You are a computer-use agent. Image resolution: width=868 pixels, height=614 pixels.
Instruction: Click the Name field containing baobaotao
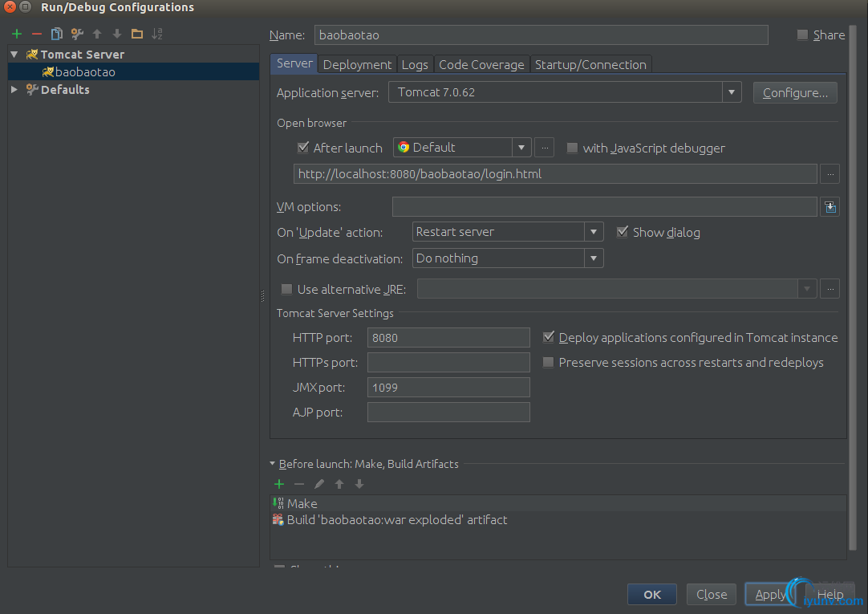[x=541, y=35]
